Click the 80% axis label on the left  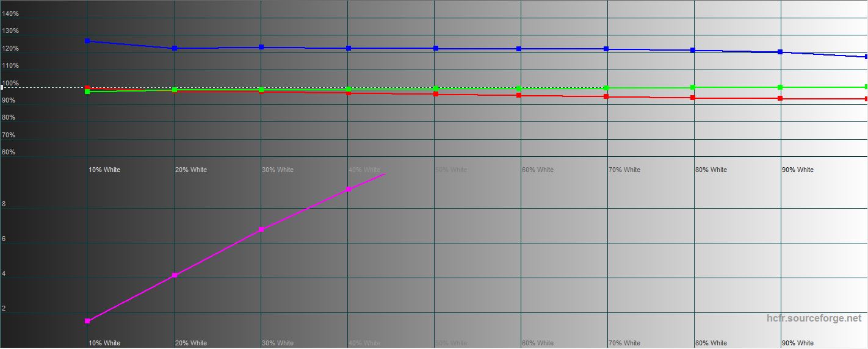click(x=9, y=117)
